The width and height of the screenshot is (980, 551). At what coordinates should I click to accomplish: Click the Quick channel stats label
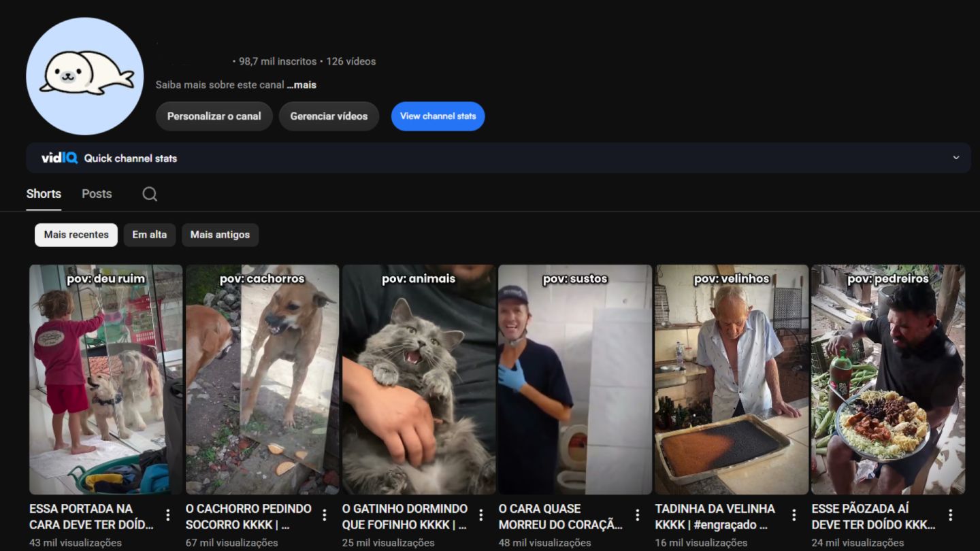click(131, 158)
